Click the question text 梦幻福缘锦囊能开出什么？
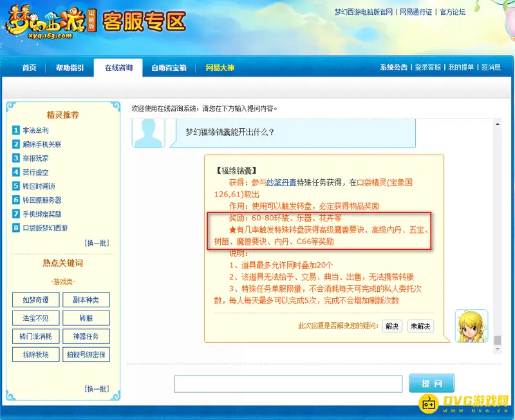This screenshot has width=515, height=420. tap(230, 132)
